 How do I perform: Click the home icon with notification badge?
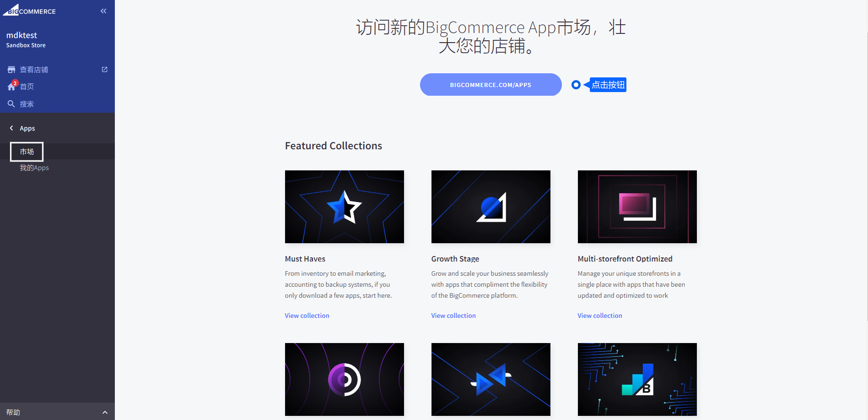tap(12, 86)
